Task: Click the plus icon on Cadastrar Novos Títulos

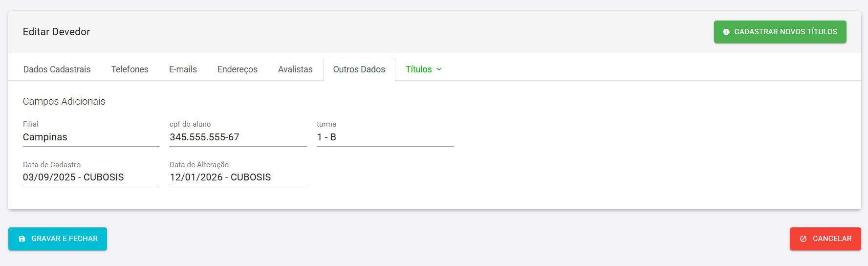Action: (x=726, y=32)
